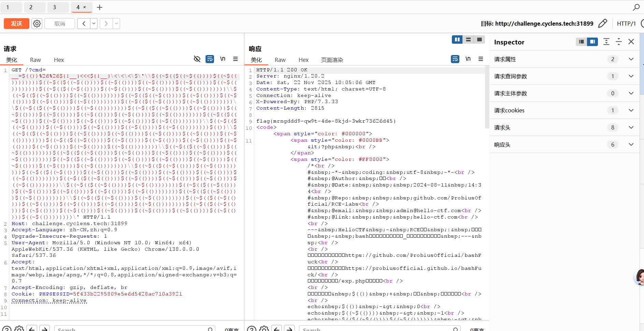Click the 取消 button
Image resolution: width=644 pixels, height=331 pixels.
60,24
